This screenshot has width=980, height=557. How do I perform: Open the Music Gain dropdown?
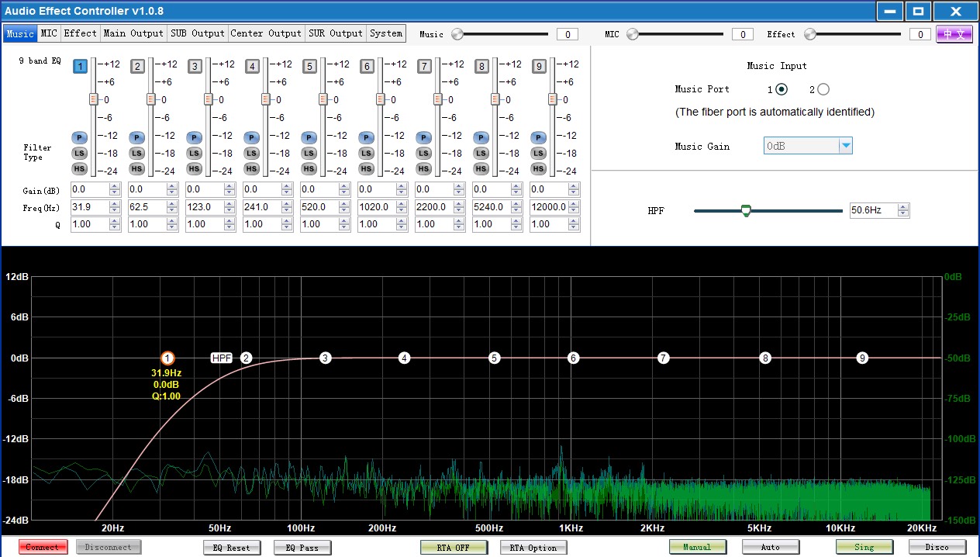coord(846,146)
